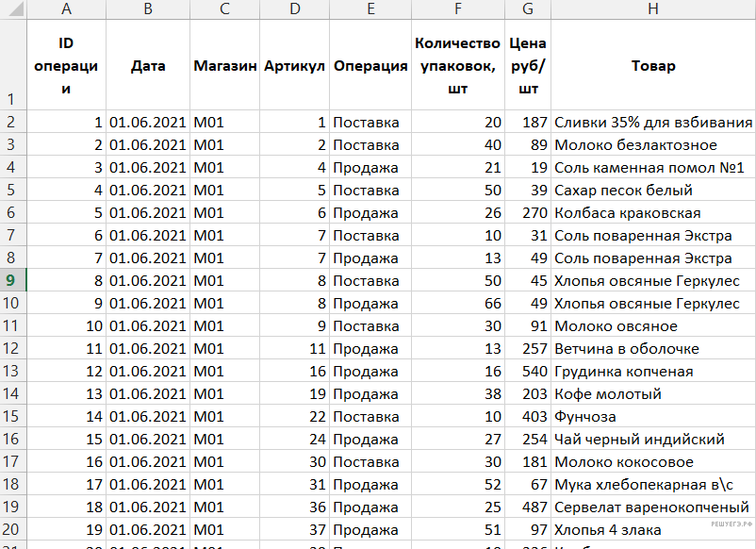Select row 9 header

(13, 281)
